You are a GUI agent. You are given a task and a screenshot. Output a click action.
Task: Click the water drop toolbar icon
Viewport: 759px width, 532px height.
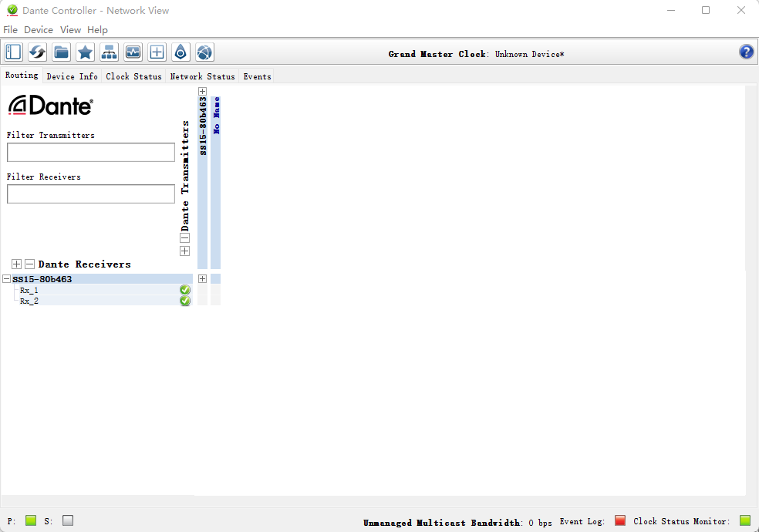coord(180,52)
